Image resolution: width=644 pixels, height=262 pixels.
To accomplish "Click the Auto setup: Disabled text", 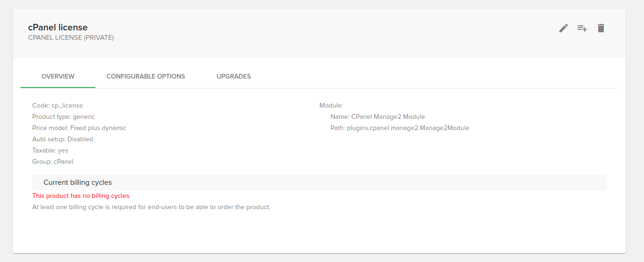I will [63, 139].
